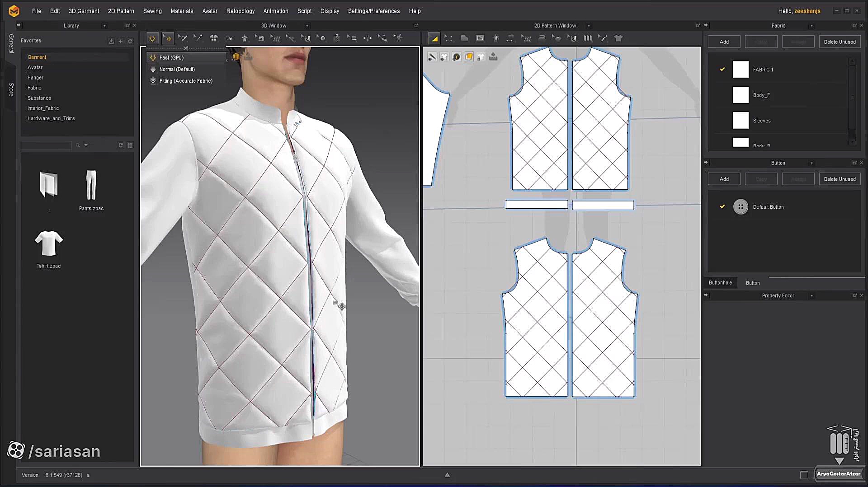Select the Pin tool in the 3D toolbar

coord(198,38)
